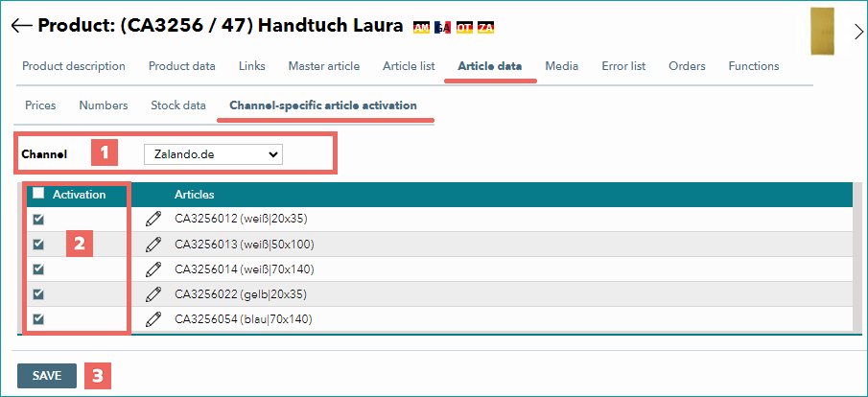Image resolution: width=868 pixels, height=397 pixels.
Task: Go back using the left arrow
Action: 21,26
